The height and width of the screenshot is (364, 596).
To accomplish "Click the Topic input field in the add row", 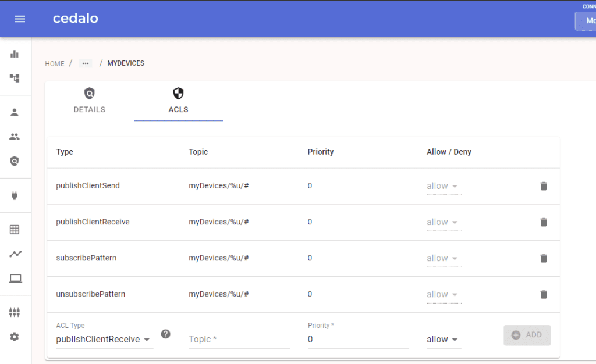I will tap(239, 339).
